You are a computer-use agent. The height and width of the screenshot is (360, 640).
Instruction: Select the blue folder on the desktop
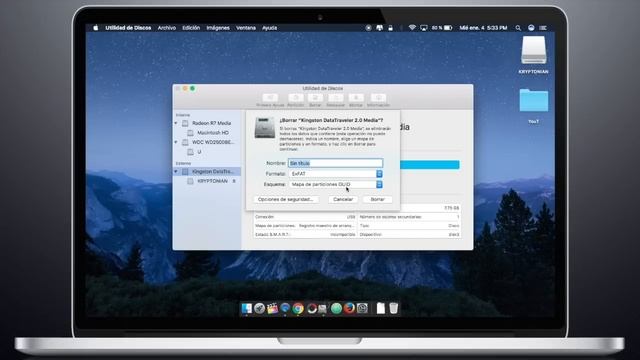[x=533, y=100]
